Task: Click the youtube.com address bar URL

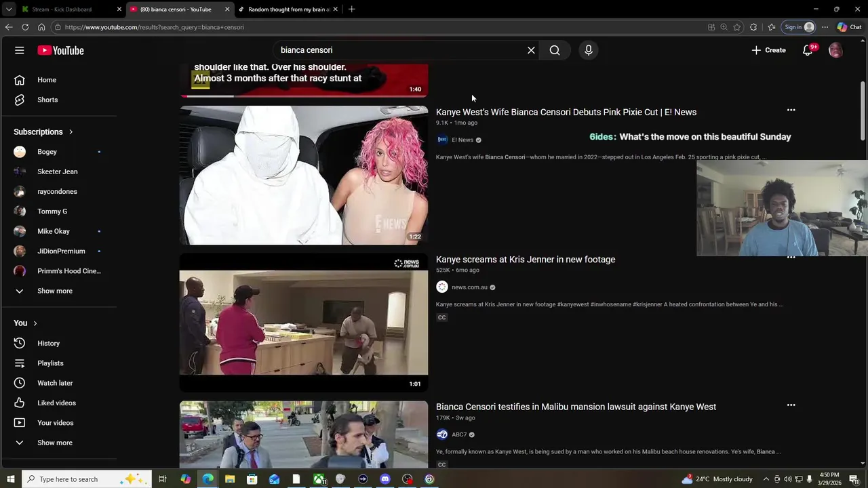Action: (155, 27)
